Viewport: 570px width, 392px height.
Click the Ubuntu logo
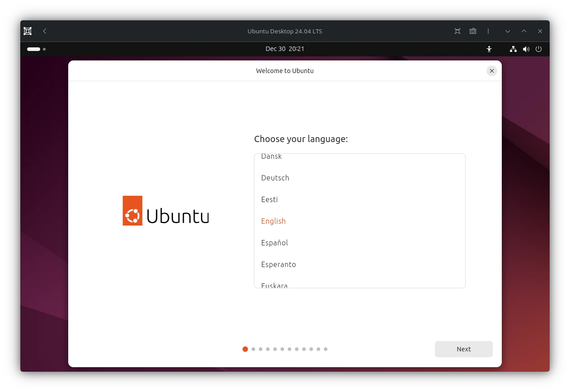click(x=166, y=211)
